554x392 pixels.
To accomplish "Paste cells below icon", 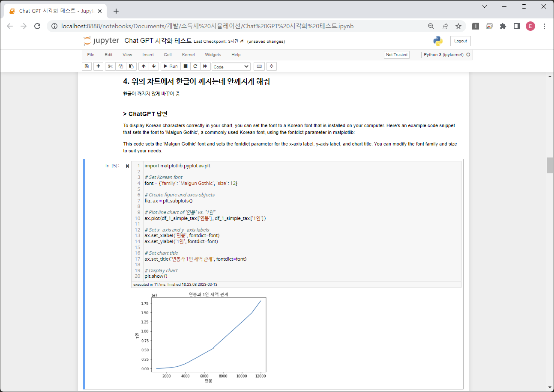I will point(132,66).
